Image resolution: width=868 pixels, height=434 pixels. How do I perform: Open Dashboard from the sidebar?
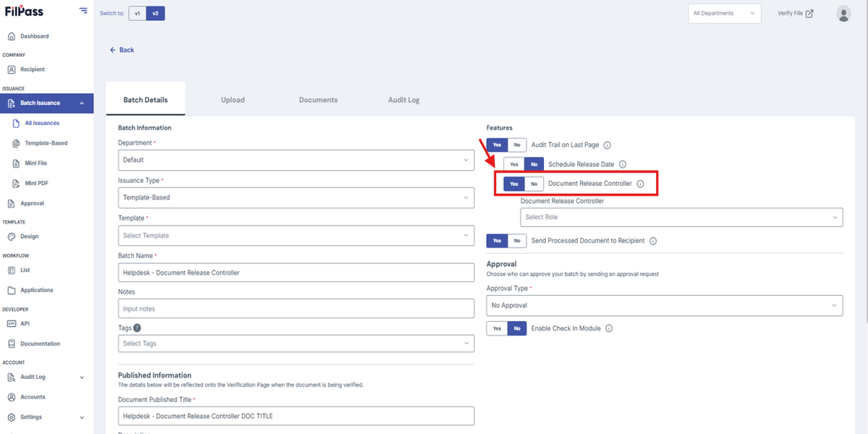coord(35,36)
